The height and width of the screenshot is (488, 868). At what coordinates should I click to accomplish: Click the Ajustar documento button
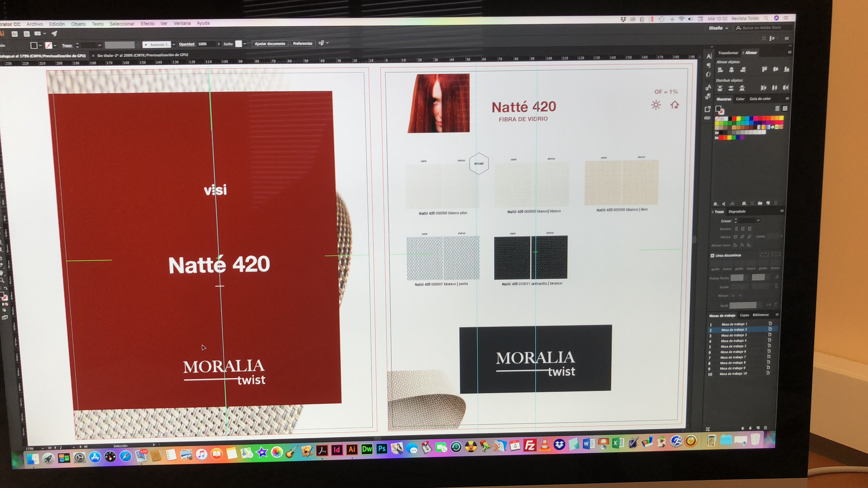pos(270,44)
